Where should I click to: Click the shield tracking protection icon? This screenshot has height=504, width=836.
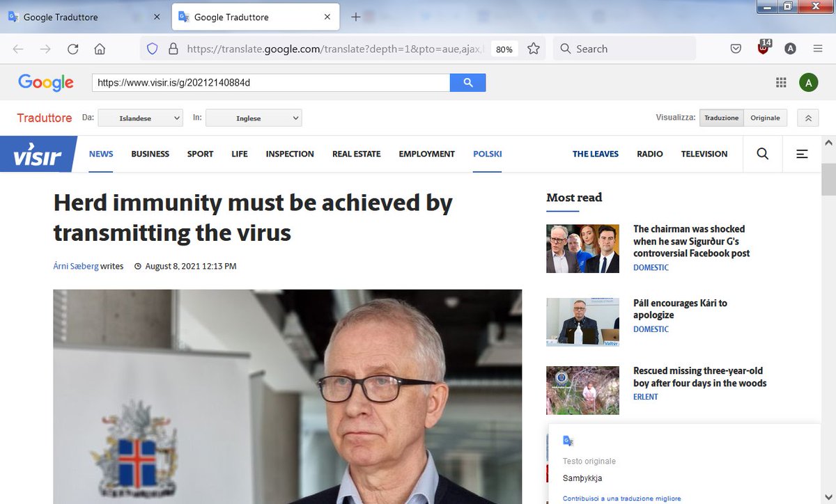click(x=154, y=49)
